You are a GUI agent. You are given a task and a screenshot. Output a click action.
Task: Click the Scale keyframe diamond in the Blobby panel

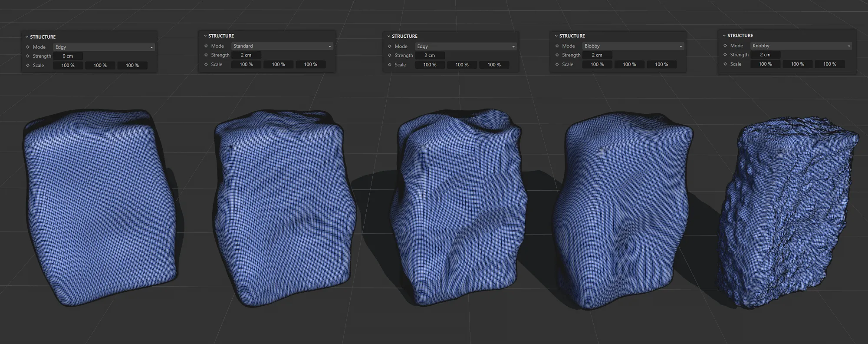pyautogui.click(x=557, y=64)
